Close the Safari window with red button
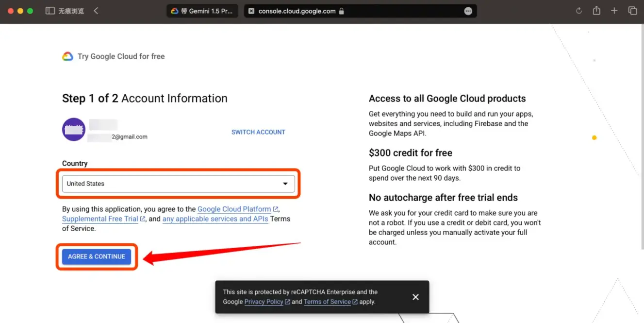The image size is (644, 323). tap(11, 11)
